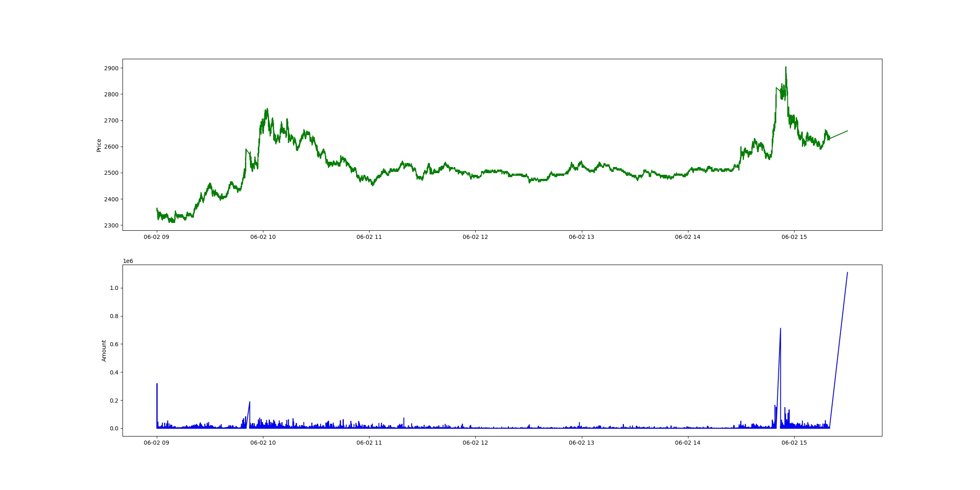Click the 0.0 tick on amount axis
The height and width of the screenshot is (490, 980).
pos(114,428)
